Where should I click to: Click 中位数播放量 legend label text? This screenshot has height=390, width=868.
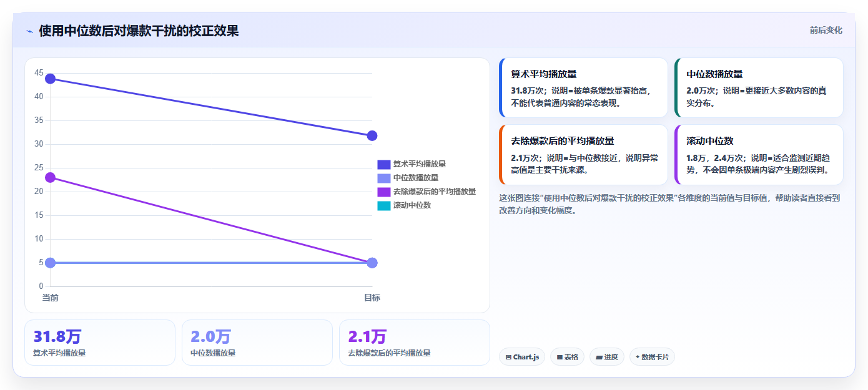[416, 178]
